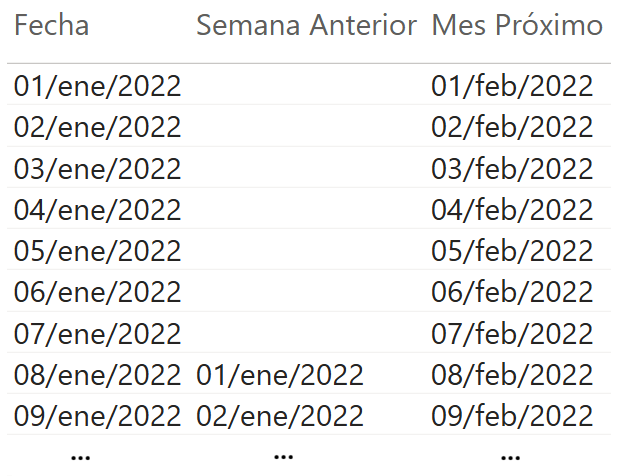Click the Mes Próximo column header
The width and height of the screenshot is (624, 476).
click(517, 26)
